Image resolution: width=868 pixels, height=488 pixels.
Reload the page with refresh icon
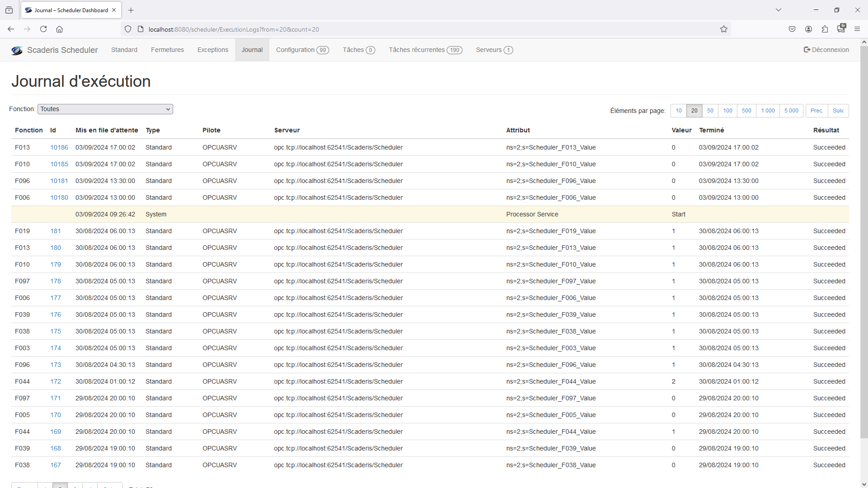click(x=43, y=29)
